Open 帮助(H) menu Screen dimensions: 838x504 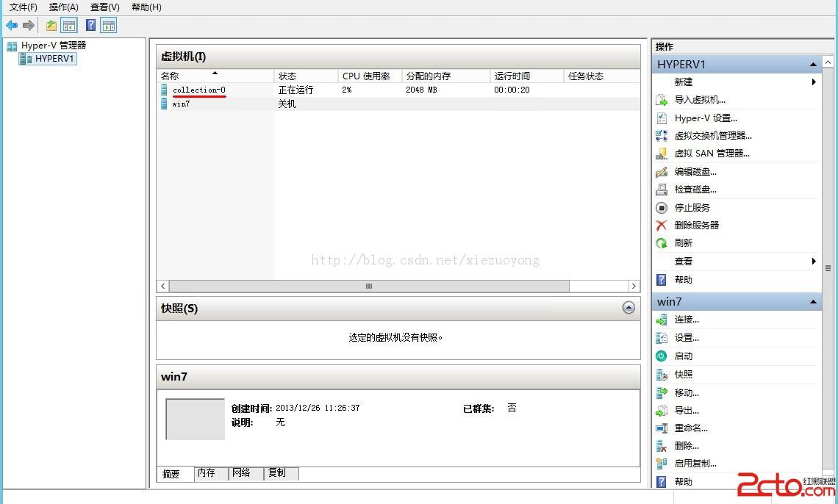146,7
